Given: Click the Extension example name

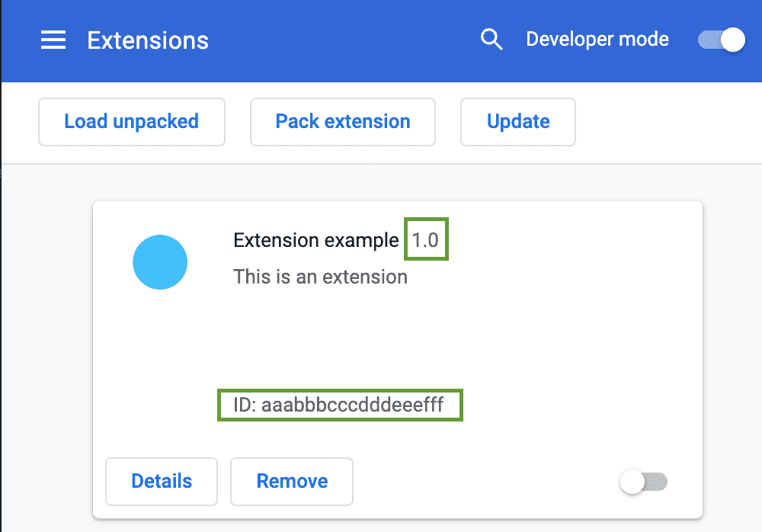Looking at the screenshot, I should click(x=315, y=239).
